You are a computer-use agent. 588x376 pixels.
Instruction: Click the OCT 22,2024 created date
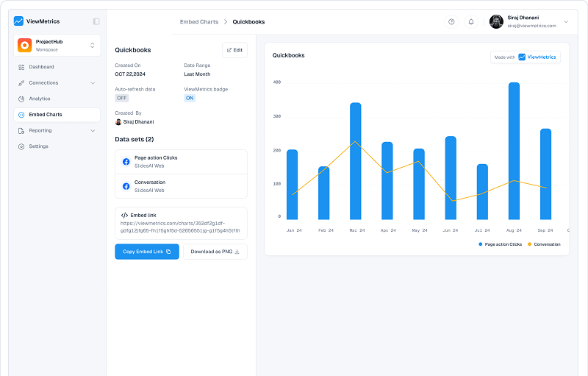[130, 74]
